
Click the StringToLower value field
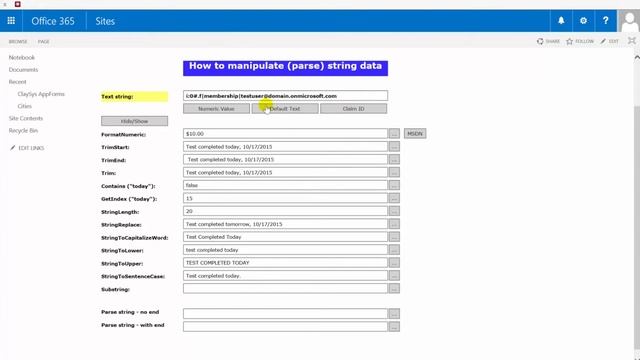point(285,250)
